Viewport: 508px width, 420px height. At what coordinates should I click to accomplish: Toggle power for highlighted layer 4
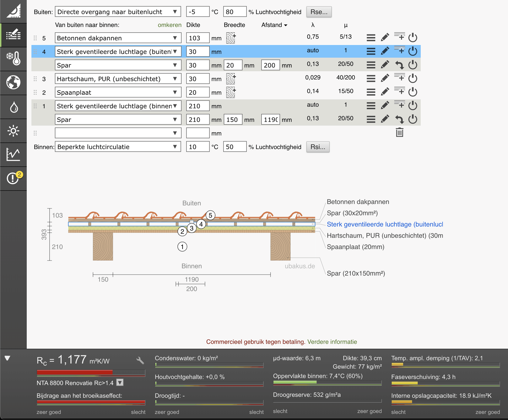413,51
